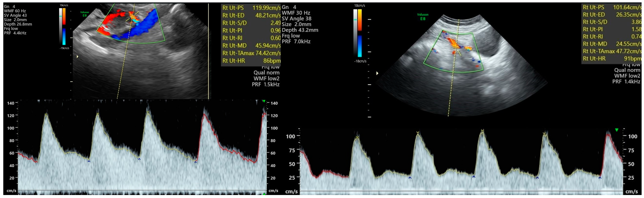The width and height of the screenshot is (644, 198).
Task: Click the SV Angle 43 parameter
Action: pyautogui.click(x=15, y=15)
